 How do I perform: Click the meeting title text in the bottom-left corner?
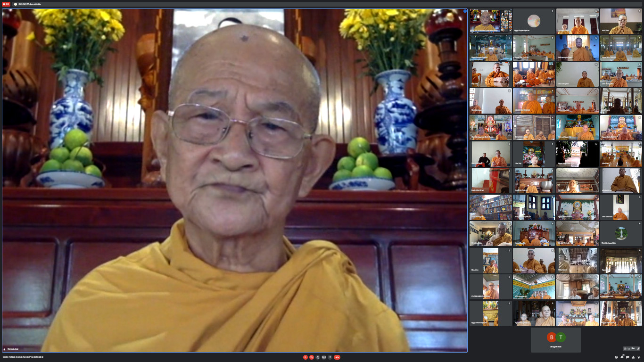(23, 357)
